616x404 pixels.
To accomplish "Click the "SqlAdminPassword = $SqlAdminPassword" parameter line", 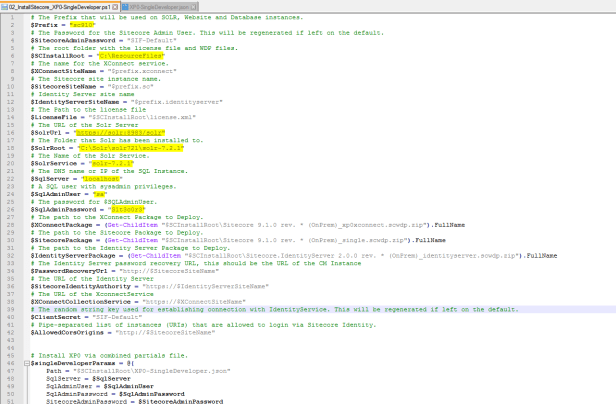I will (x=115, y=394).
